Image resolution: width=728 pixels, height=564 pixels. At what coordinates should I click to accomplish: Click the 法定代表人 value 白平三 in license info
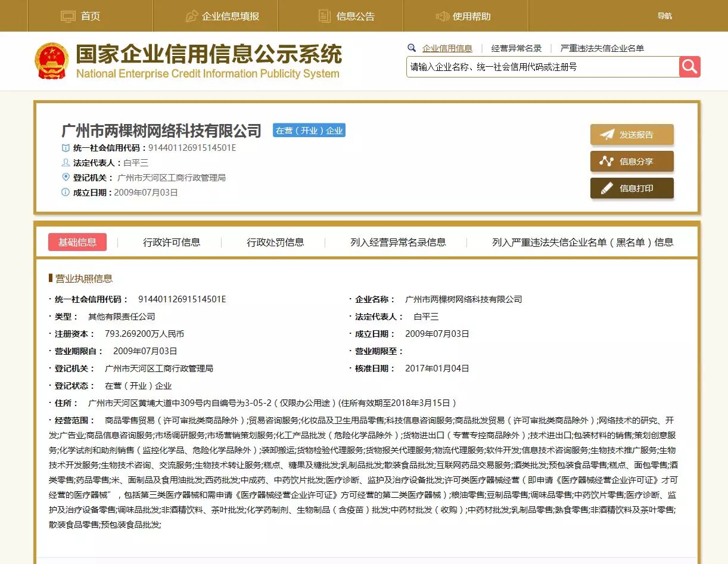point(426,317)
